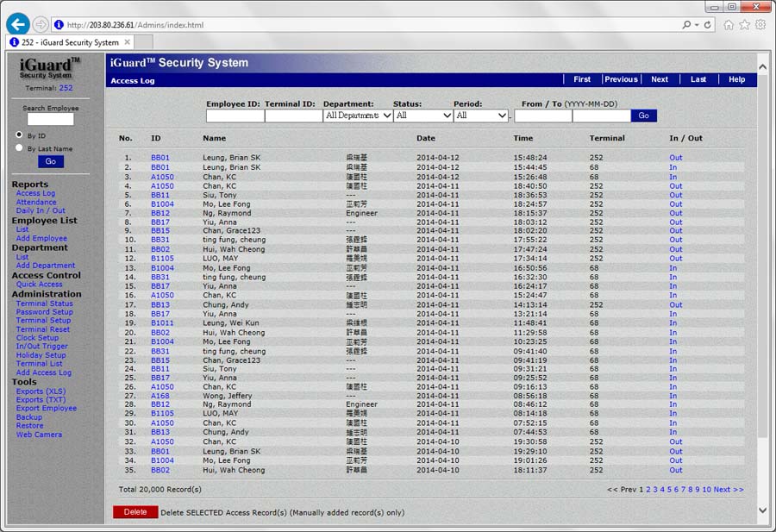
Task: Open the Add Employee link
Action: [x=41, y=238]
